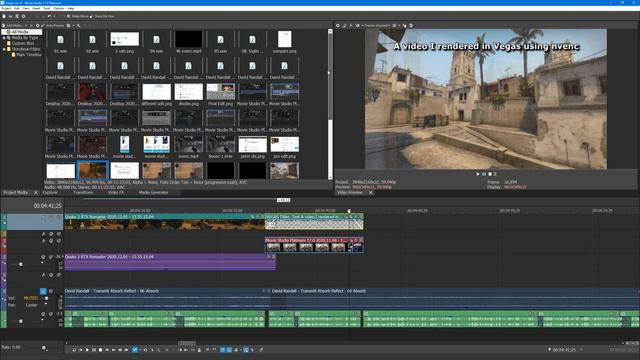Click the New Project icon in main toolbar
The width and height of the screenshot is (640, 360).
(4, 16)
